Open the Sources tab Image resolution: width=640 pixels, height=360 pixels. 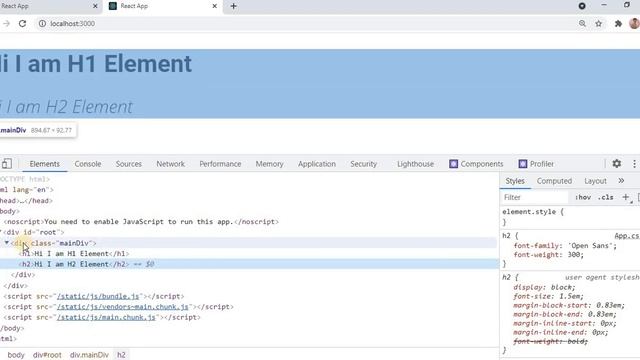point(129,164)
